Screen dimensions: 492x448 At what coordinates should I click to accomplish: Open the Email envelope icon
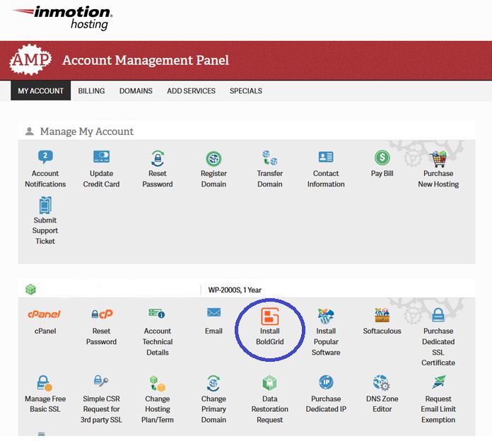tap(213, 312)
